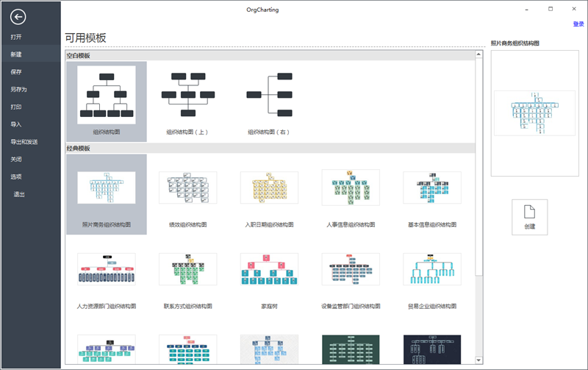Click the preview image of 照片商务组织结构图

pos(534,113)
